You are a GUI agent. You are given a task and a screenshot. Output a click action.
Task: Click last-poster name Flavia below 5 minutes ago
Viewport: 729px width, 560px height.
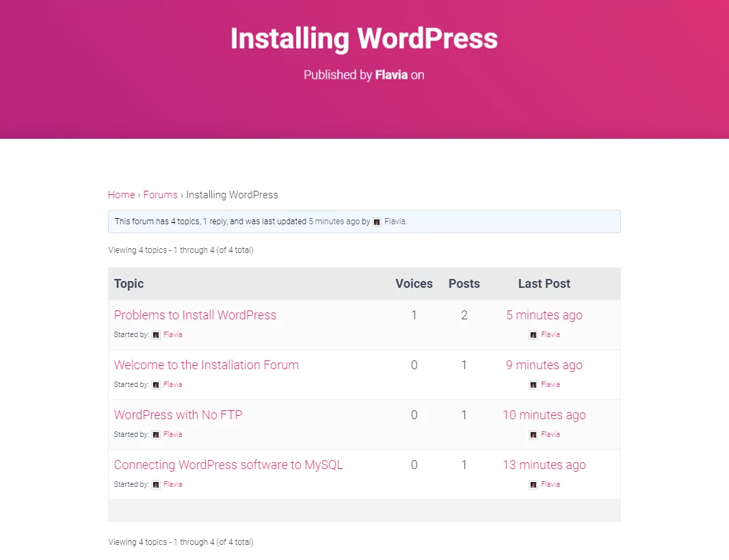551,334
